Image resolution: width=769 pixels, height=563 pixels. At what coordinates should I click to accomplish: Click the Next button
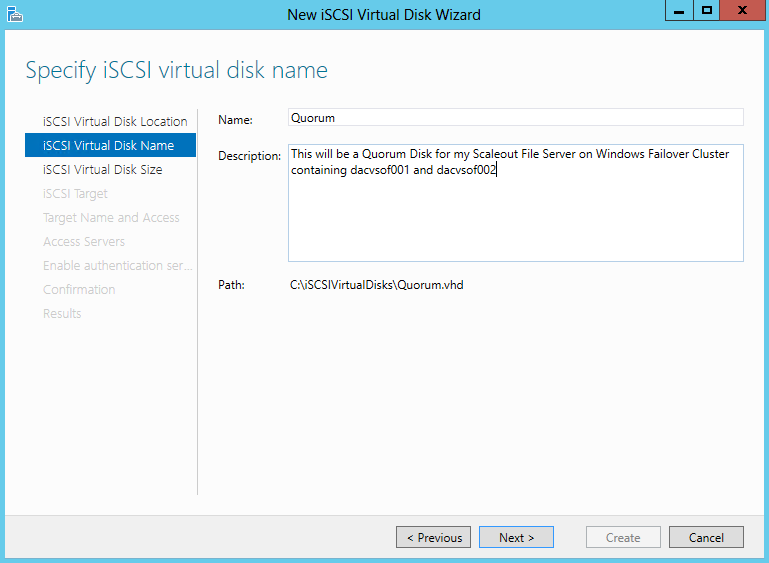516,537
